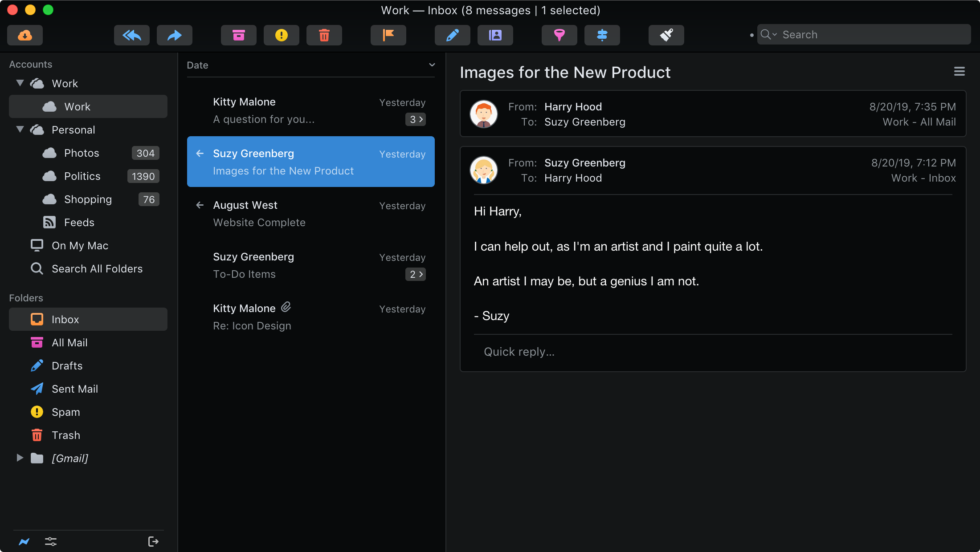Collapse the Work account tree
980x552 pixels.
[20, 83]
